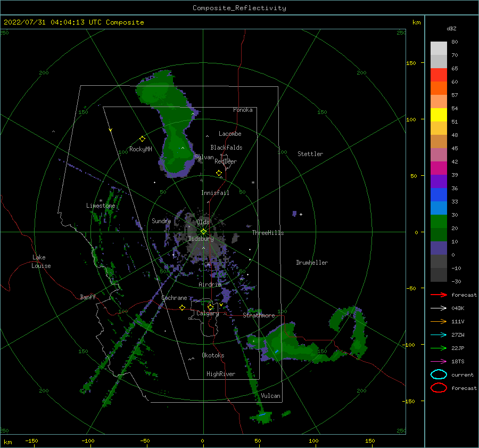Click the current legend label
The width and height of the screenshot is (479, 448).
coord(463,374)
